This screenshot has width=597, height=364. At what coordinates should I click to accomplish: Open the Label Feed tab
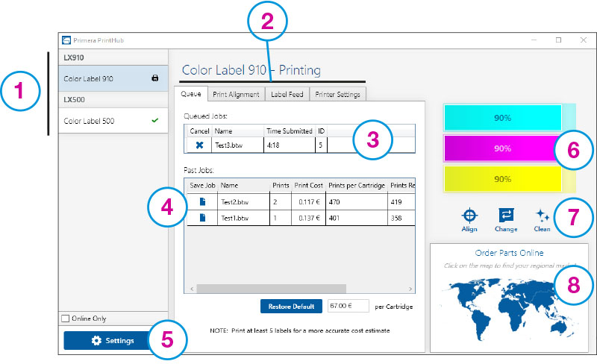(287, 95)
